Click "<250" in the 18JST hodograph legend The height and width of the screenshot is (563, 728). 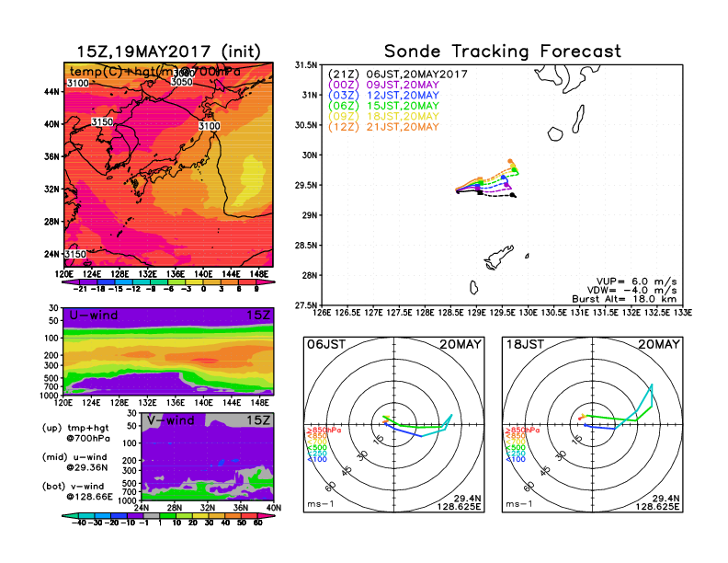515,454
